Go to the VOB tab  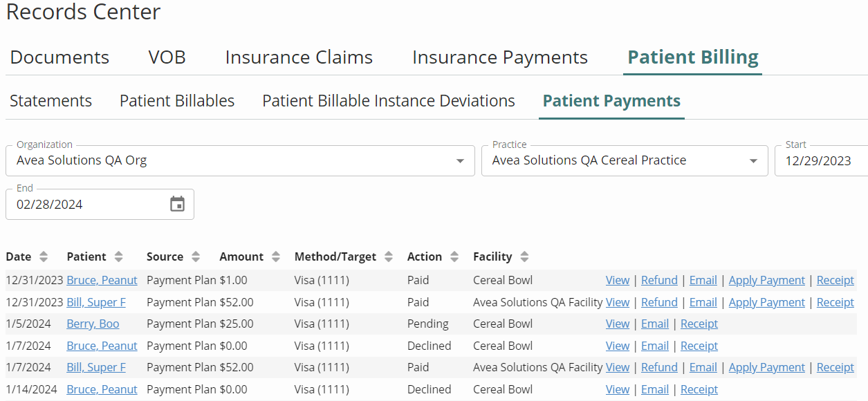[x=167, y=57]
